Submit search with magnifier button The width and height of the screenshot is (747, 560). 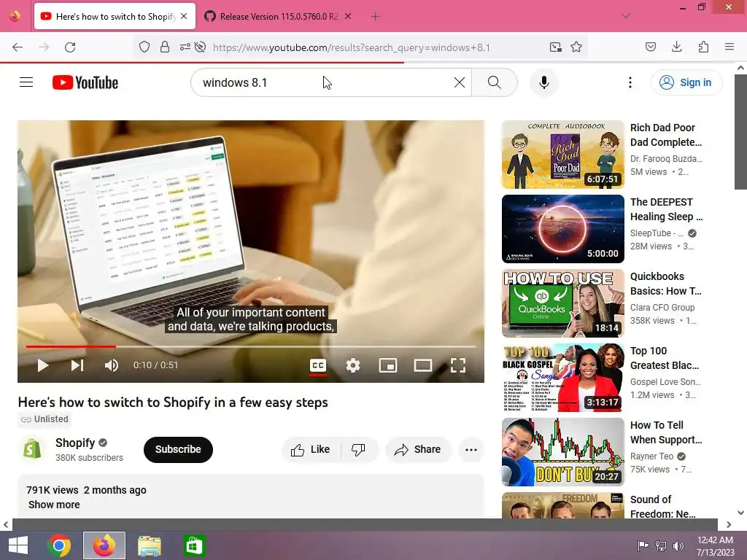coord(494,82)
